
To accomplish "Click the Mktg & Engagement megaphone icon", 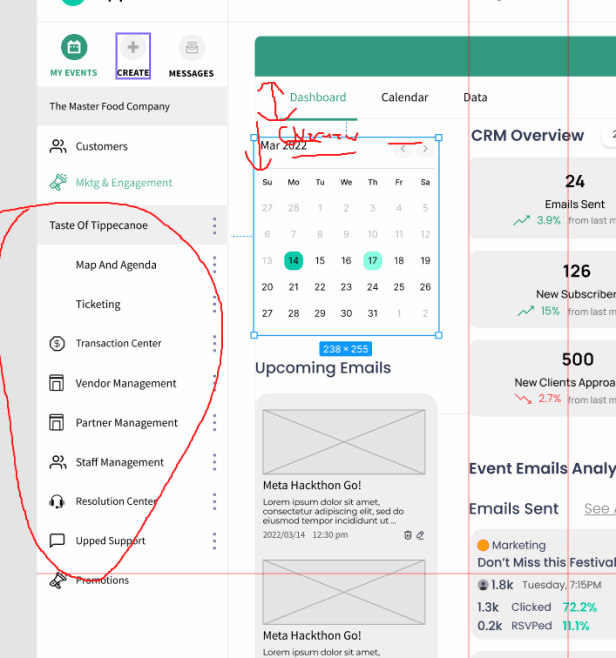I will point(58,183).
